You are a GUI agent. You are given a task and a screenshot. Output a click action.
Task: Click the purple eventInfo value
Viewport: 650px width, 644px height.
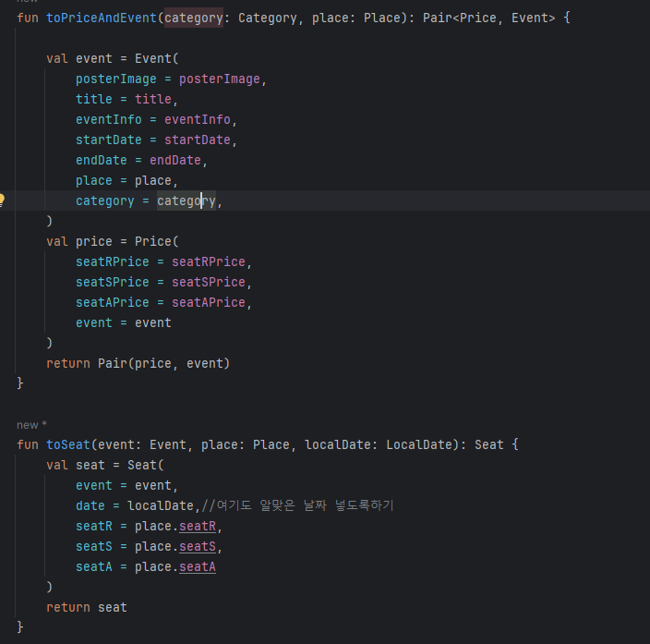[x=198, y=119]
